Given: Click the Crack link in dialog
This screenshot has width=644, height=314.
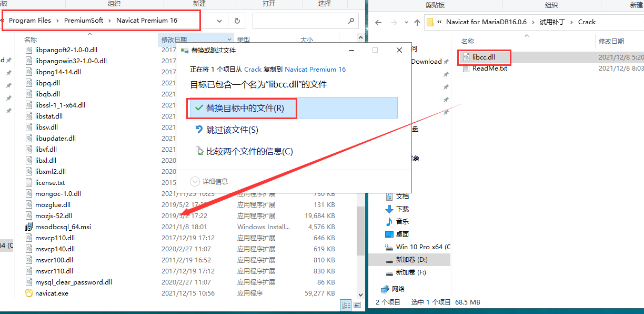Looking at the screenshot, I should pos(253,69).
